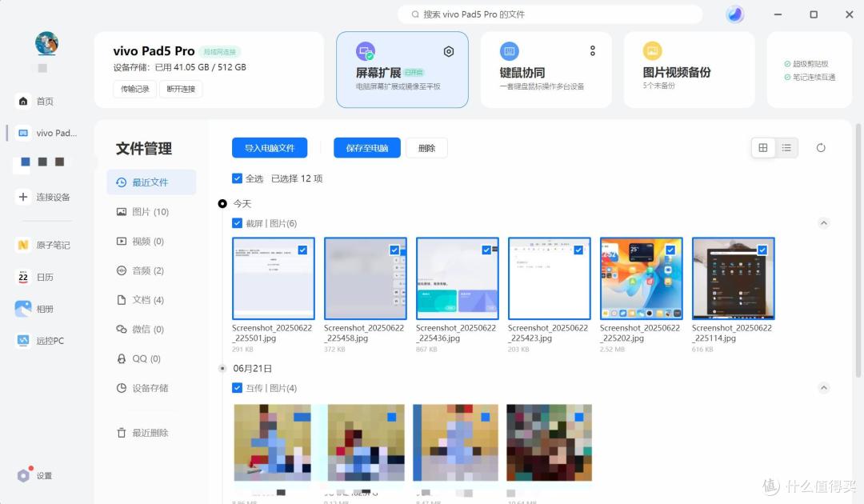The image size is (864, 504).
Task: Click 保存至电脑 button
Action: pyautogui.click(x=367, y=148)
